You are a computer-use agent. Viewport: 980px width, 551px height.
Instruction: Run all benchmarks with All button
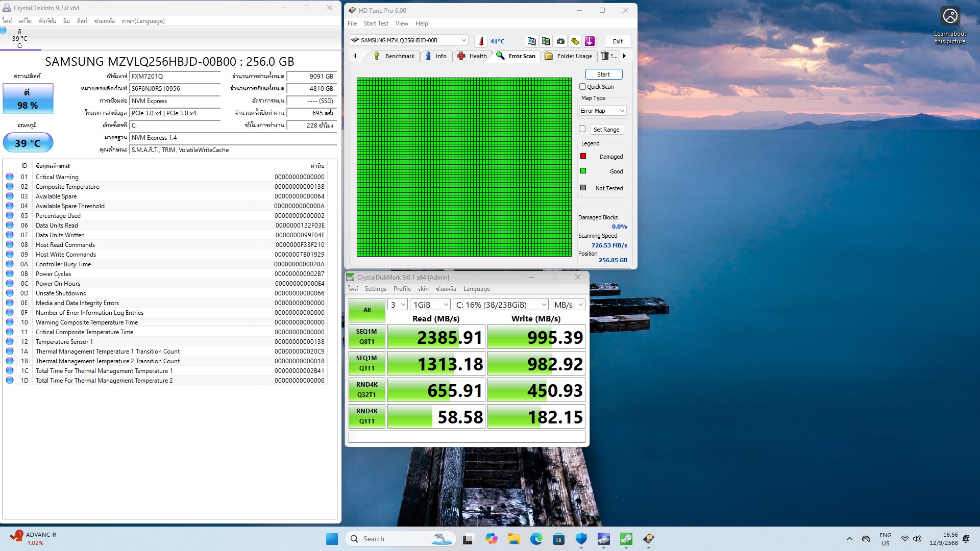[x=366, y=310]
